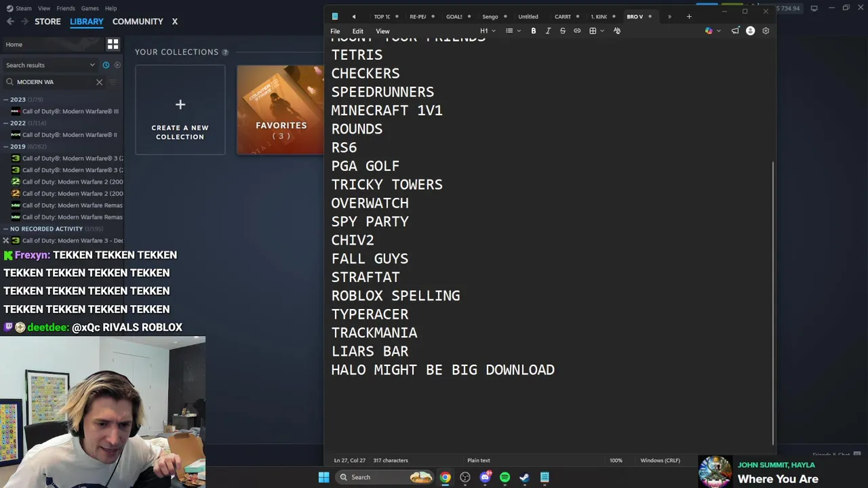Collapse the 2019 group in Steam
868x488 pixels.
(x=5, y=146)
